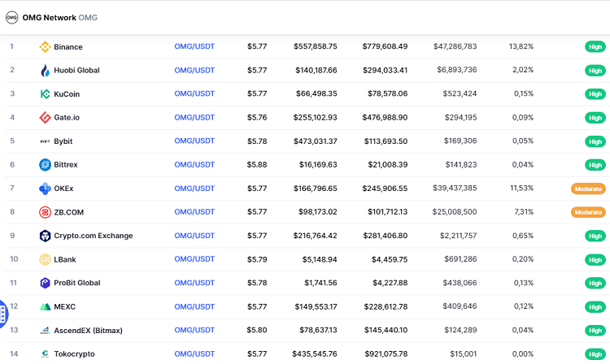The width and height of the screenshot is (610, 364).
Task: Open Tokocrypto OMG/USDT pair link
Action: click(x=194, y=354)
